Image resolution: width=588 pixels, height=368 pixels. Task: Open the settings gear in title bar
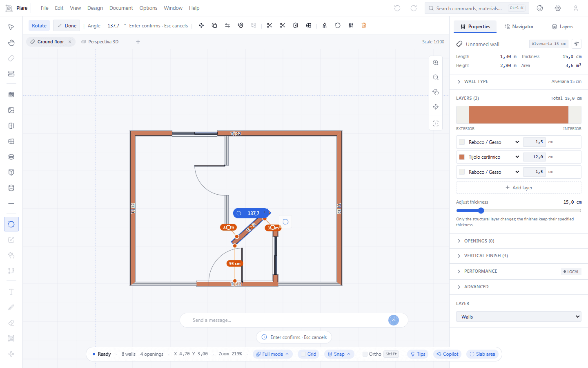click(558, 8)
